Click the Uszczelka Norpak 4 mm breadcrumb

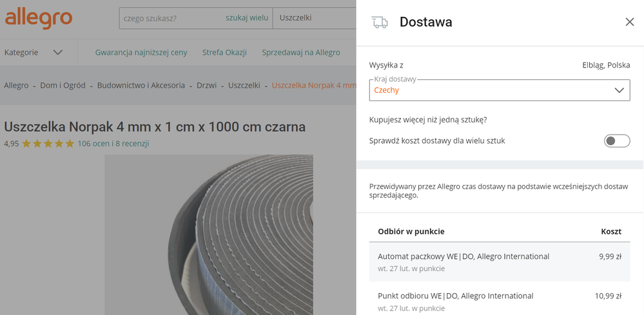pos(314,85)
